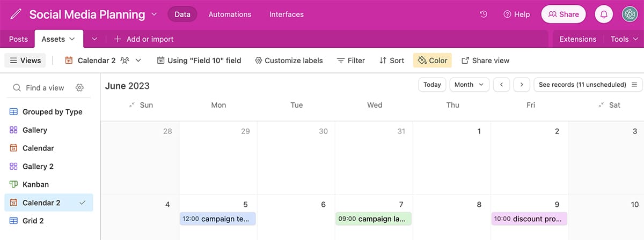Expand the Social Media Planning title menu
This screenshot has height=240, width=644.
[x=155, y=14]
